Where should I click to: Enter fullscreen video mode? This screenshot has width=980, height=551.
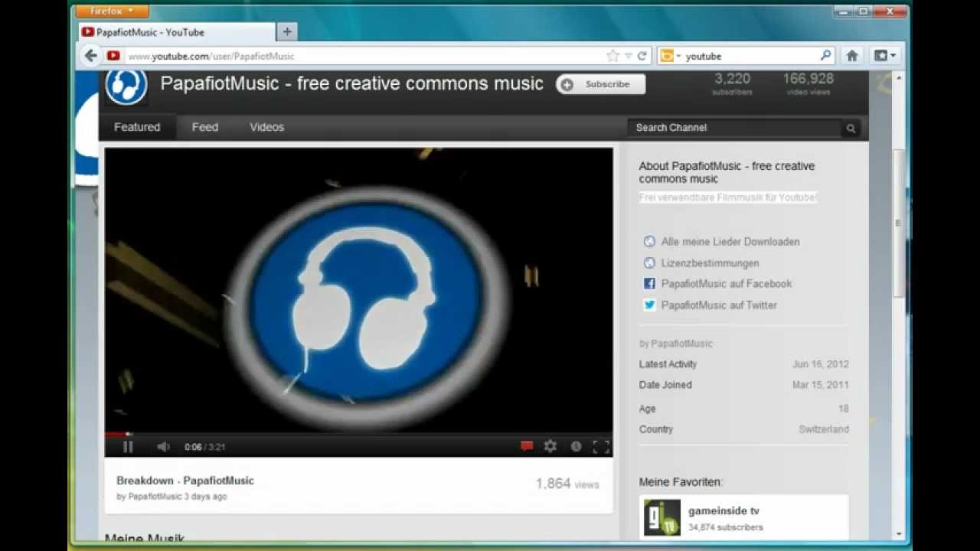point(601,447)
